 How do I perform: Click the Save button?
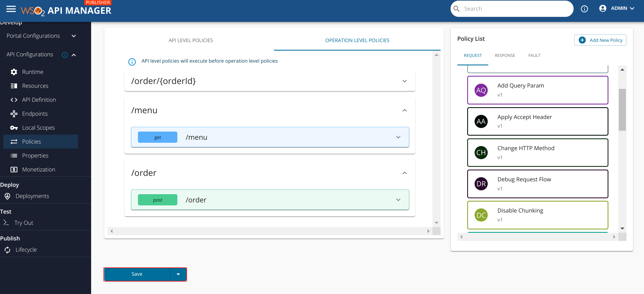click(x=137, y=274)
